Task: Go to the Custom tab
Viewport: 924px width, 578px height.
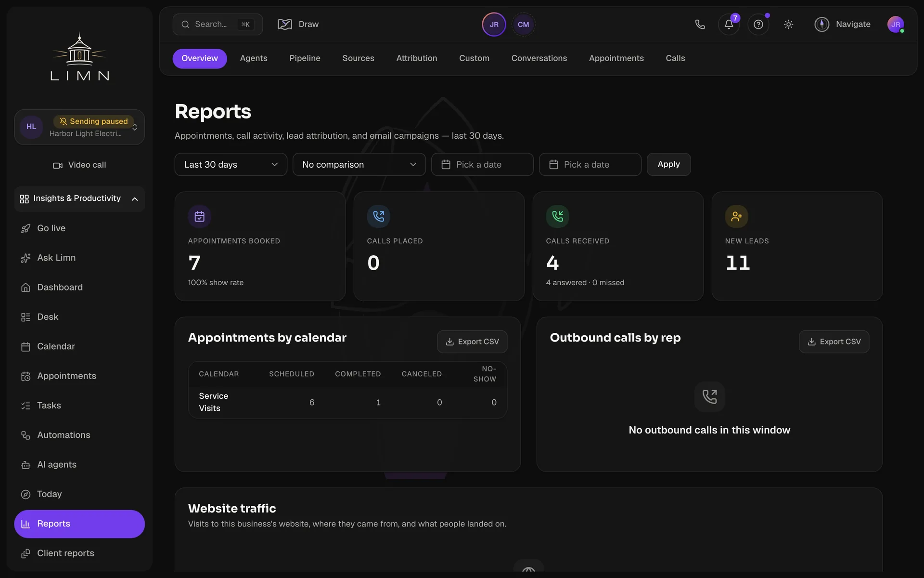Action: [474, 58]
